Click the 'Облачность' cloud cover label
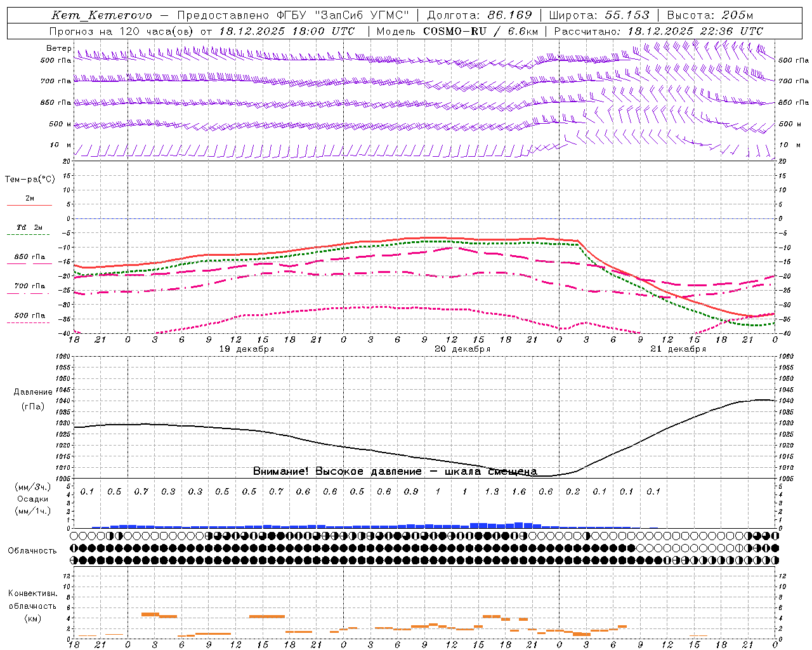 (32, 551)
